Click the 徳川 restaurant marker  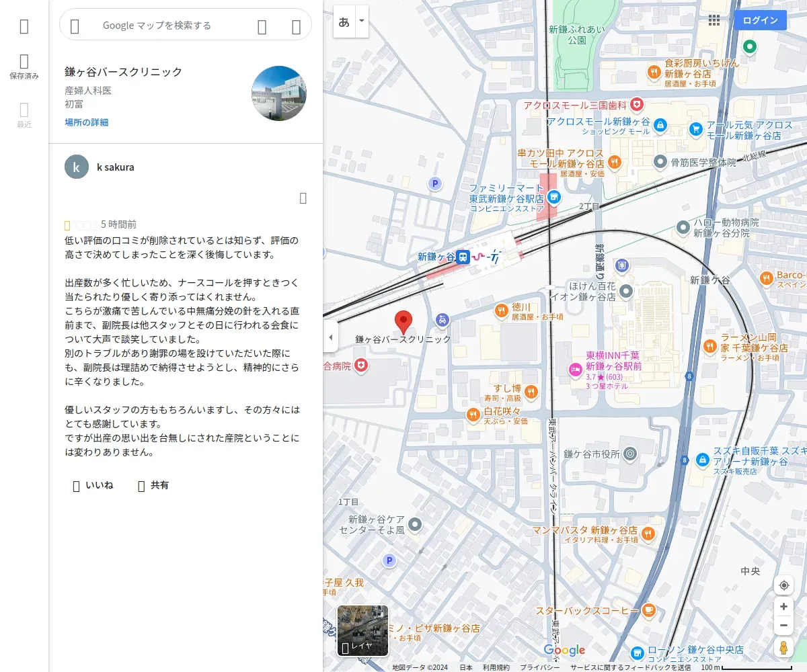click(x=501, y=310)
